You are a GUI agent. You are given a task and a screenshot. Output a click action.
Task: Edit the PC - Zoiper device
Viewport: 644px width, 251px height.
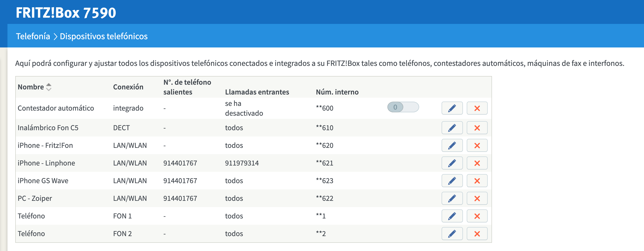point(452,198)
